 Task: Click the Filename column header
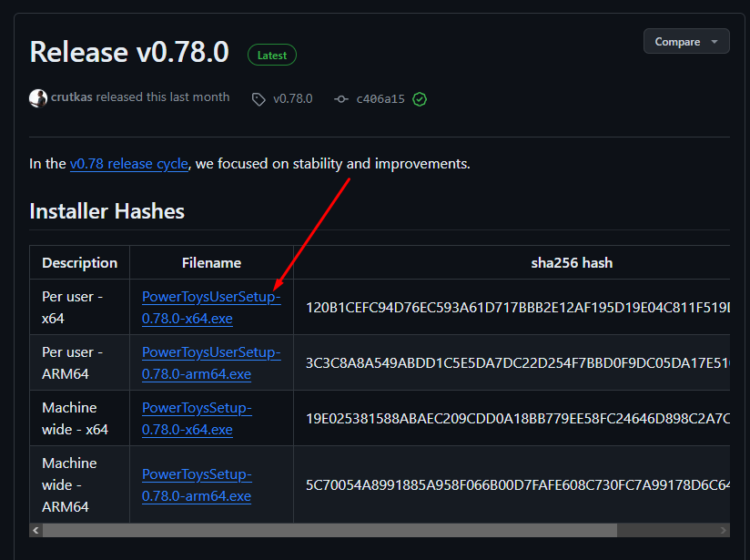pyautogui.click(x=211, y=262)
